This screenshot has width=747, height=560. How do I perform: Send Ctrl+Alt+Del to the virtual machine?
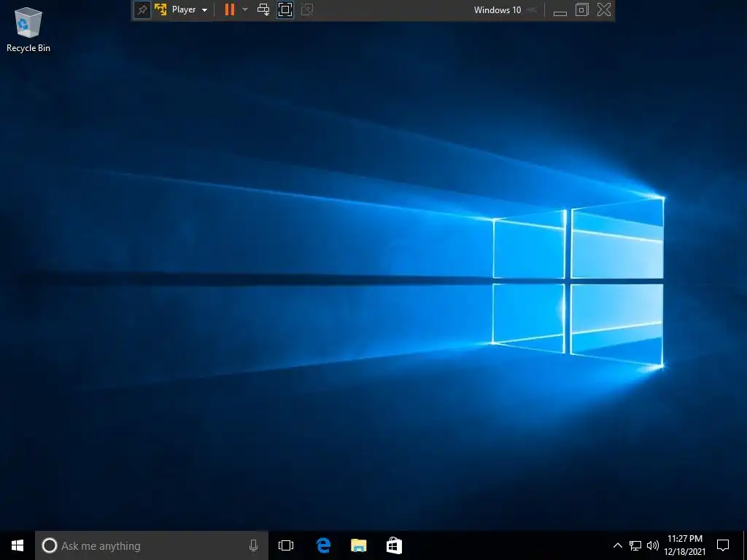click(263, 9)
